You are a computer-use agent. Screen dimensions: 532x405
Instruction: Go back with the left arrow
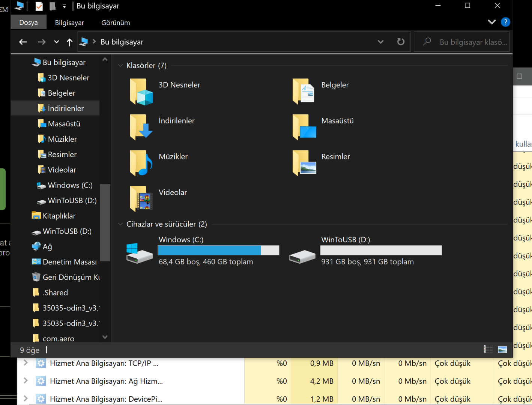23,42
